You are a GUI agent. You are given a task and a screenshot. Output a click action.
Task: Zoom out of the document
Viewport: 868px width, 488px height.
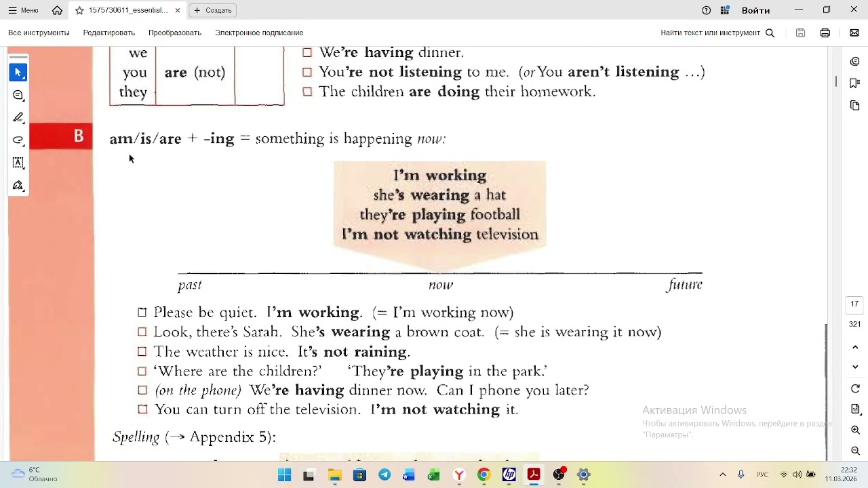coord(855,451)
